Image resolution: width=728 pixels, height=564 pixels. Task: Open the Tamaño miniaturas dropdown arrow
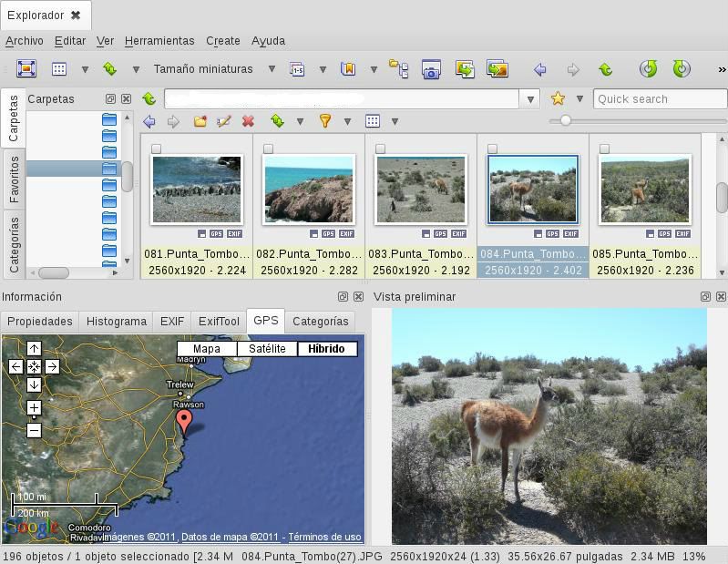pos(272,69)
